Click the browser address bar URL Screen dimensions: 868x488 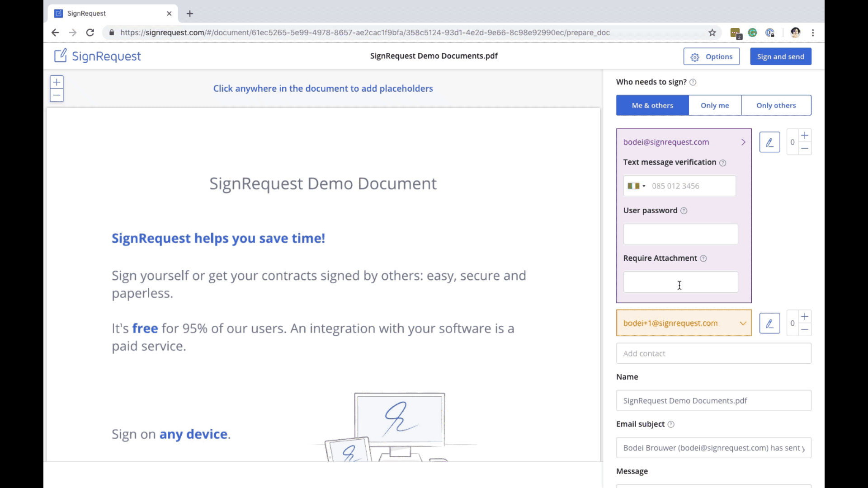[365, 33]
